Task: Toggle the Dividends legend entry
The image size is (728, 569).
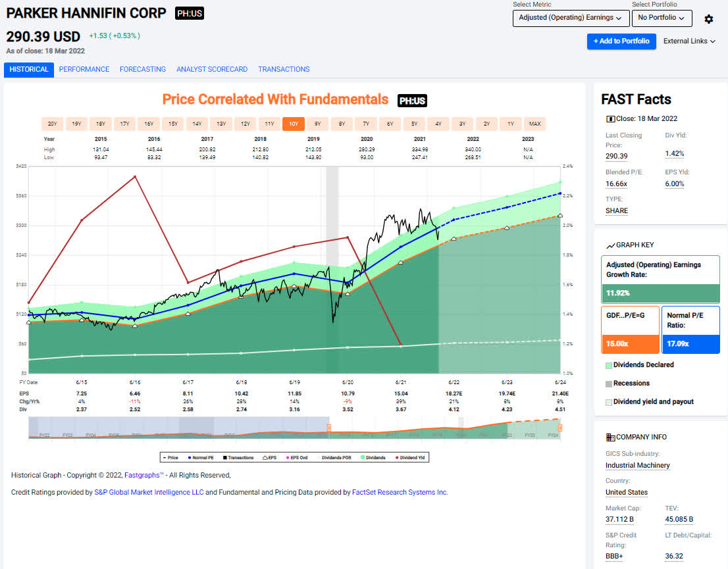Action: pos(373,458)
